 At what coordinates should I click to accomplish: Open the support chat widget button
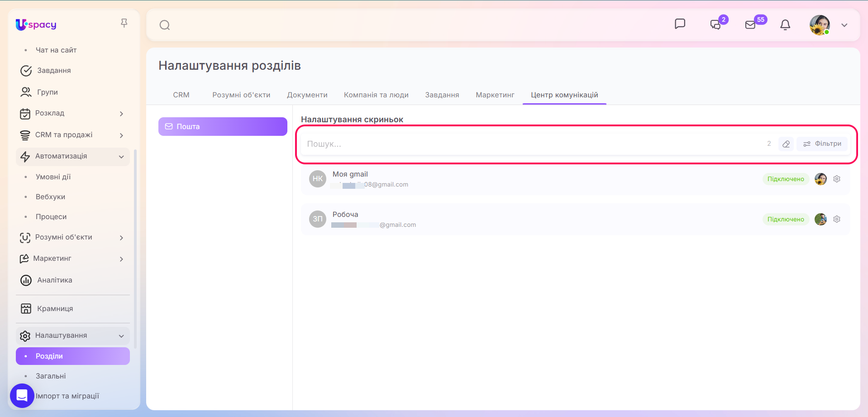(x=22, y=396)
